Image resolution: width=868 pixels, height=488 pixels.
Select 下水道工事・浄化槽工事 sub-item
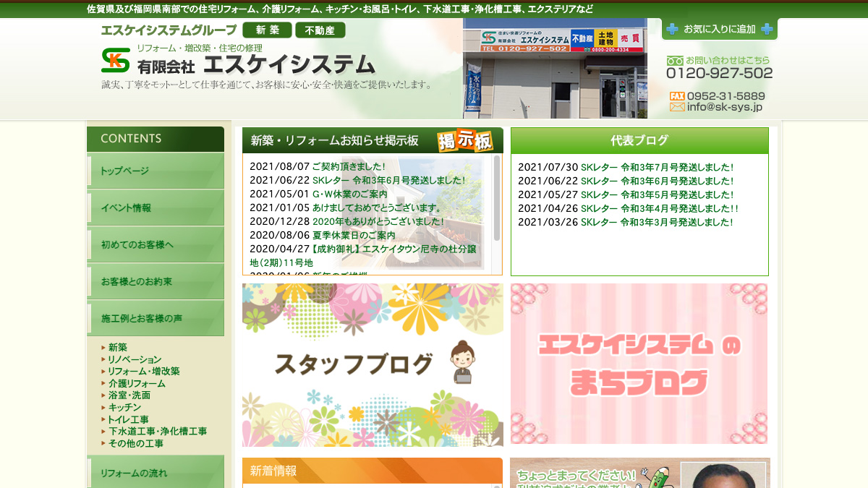158,432
